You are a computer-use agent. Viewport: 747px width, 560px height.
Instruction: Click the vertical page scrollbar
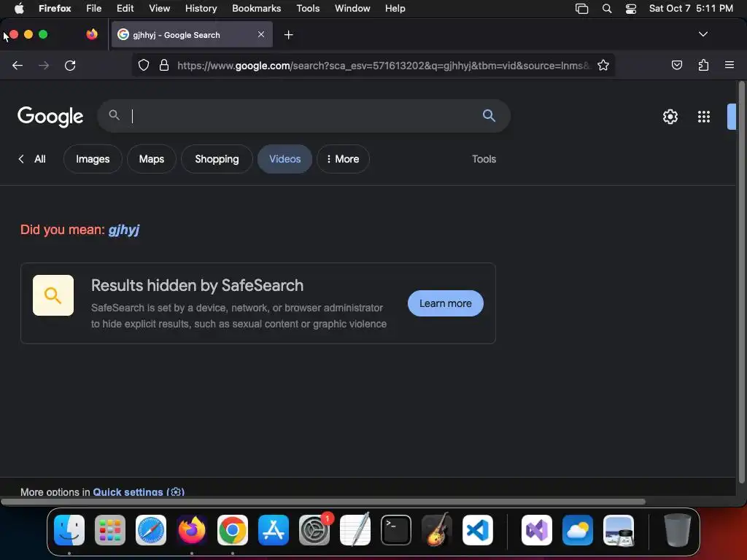pos(741,284)
